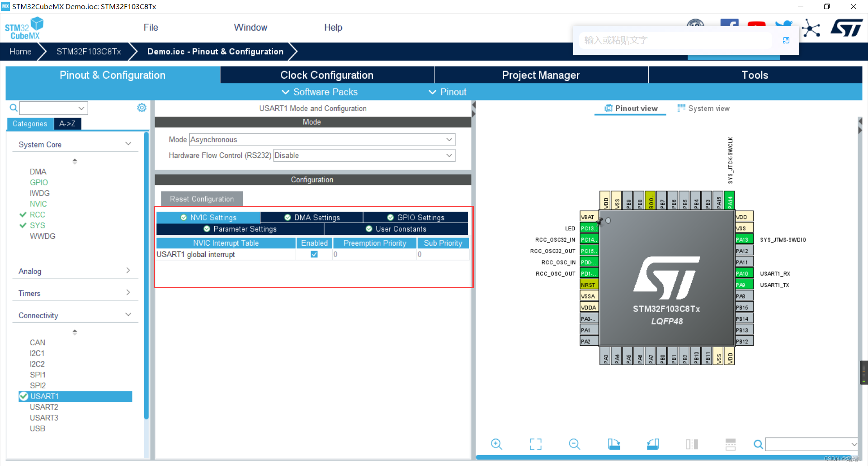Image resolution: width=868 pixels, height=466 pixels.
Task: Switch to A->Z sorting tab
Action: [67, 124]
